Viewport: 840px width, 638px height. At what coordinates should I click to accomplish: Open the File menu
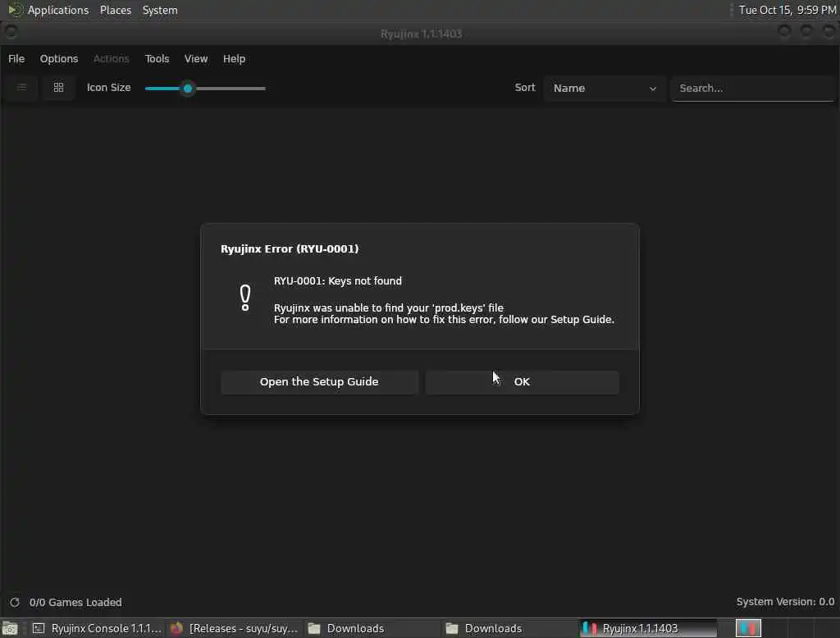[16, 59]
